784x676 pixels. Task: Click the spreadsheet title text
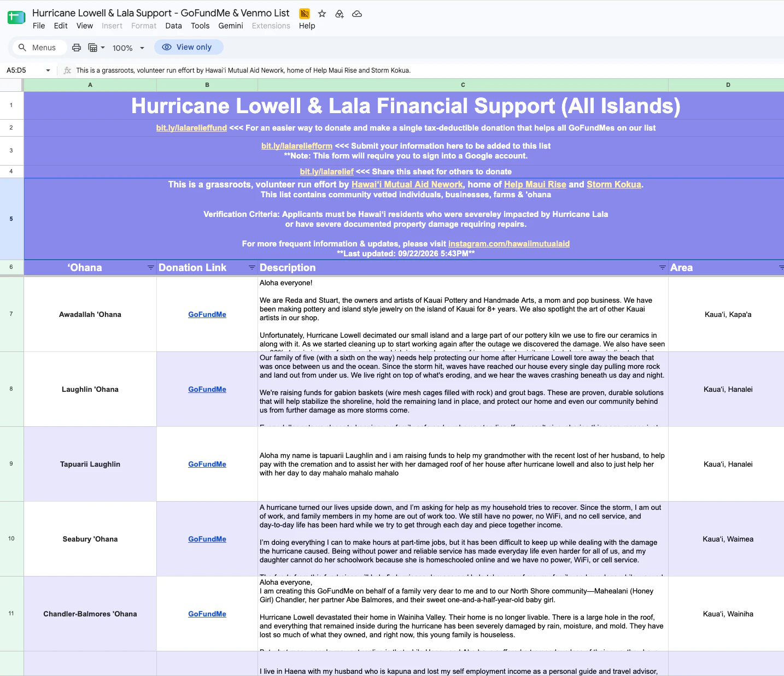(x=161, y=13)
